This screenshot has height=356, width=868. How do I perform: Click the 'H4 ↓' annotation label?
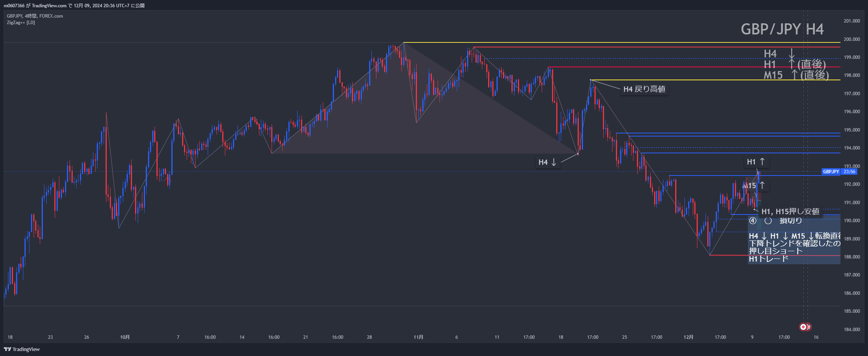[x=547, y=163]
